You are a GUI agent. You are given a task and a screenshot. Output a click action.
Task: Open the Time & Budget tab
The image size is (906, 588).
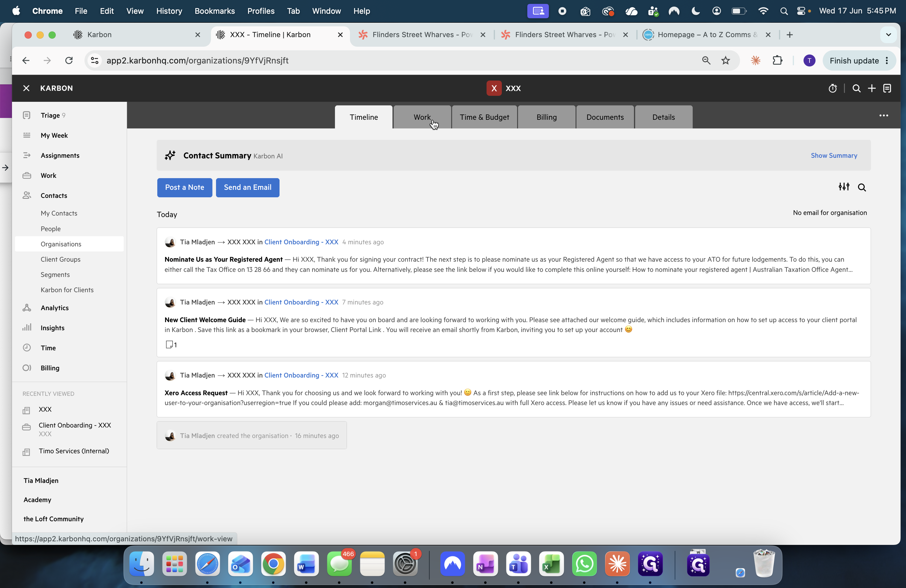pos(484,117)
